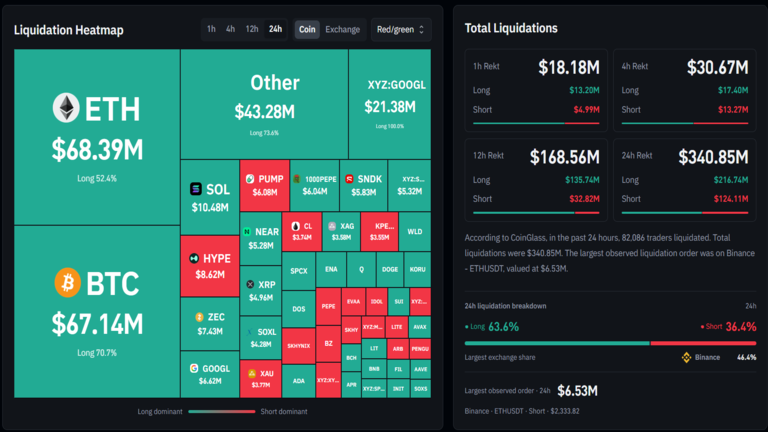Click the XRP coin icon
This screenshot has width=768, height=432.
click(250, 284)
